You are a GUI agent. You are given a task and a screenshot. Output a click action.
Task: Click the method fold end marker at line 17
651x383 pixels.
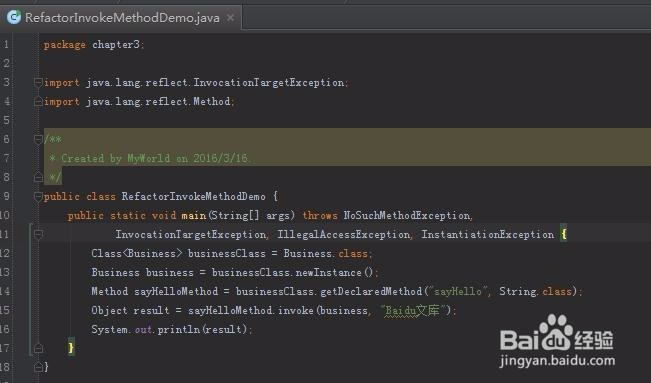click(x=38, y=348)
